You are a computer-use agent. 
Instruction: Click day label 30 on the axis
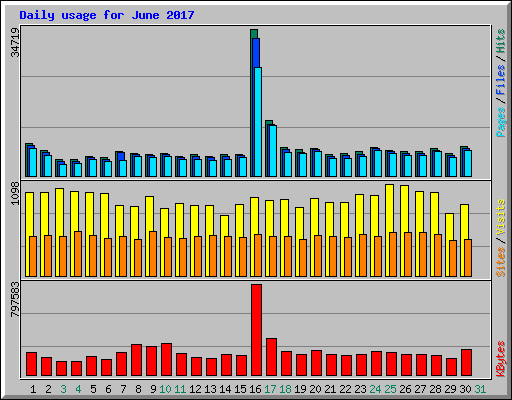(x=465, y=389)
